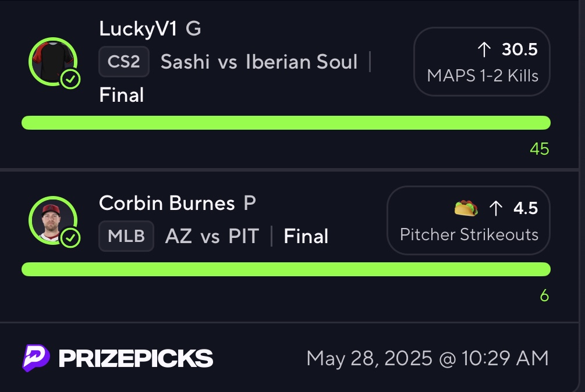Click the Sashi vs Iberian Soul matchup
The image size is (585, 392).
[259, 62]
